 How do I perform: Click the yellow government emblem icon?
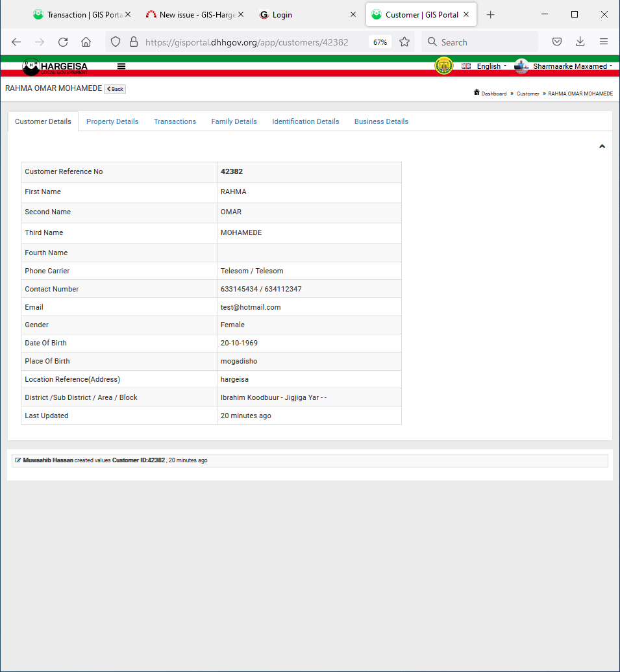444,66
